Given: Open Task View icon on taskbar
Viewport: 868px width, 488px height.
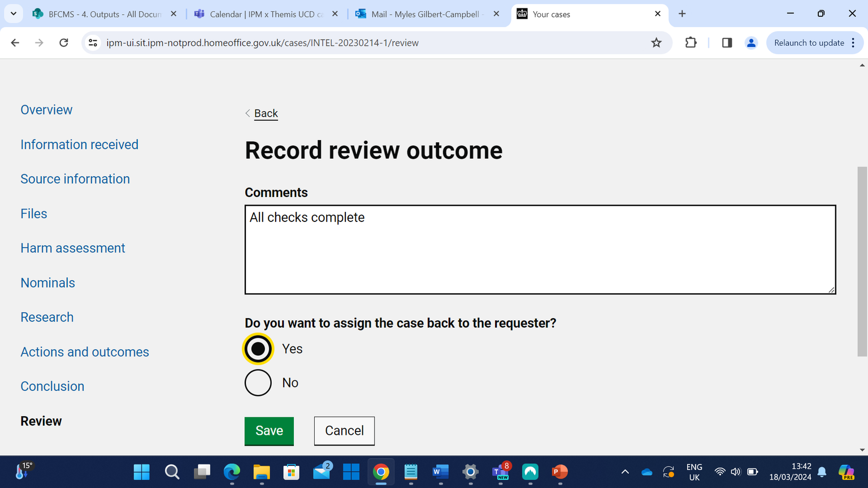Looking at the screenshot, I should [202, 472].
